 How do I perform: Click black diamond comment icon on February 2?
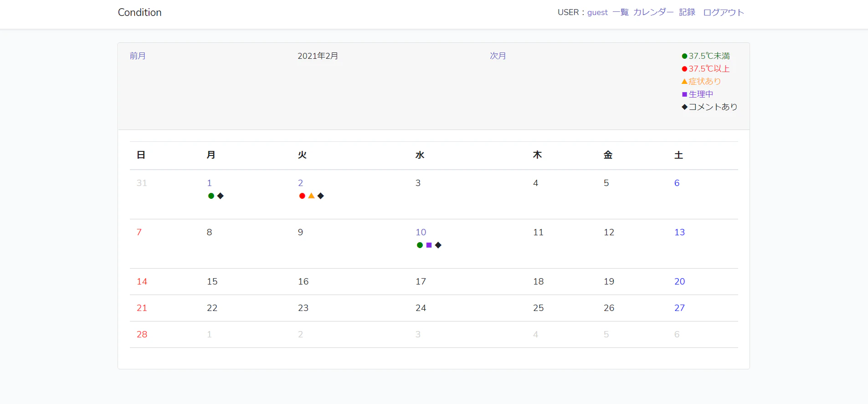click(321, 196)
